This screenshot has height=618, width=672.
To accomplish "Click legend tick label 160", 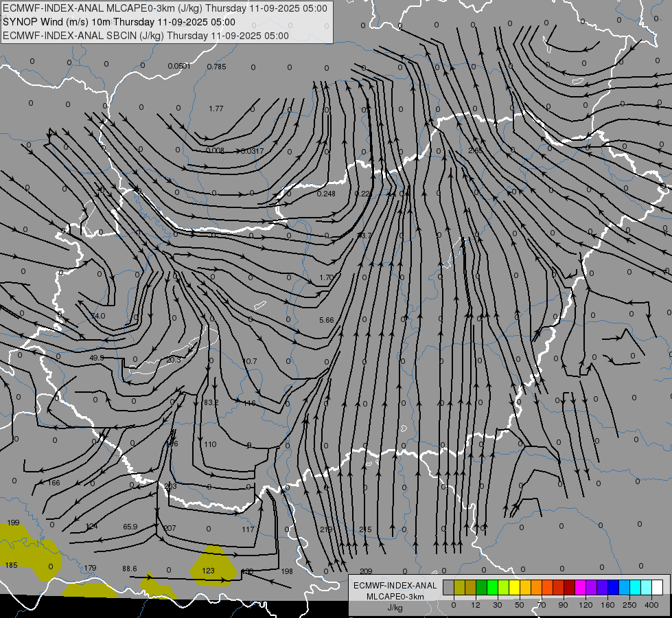I will (x=607, y=605).
